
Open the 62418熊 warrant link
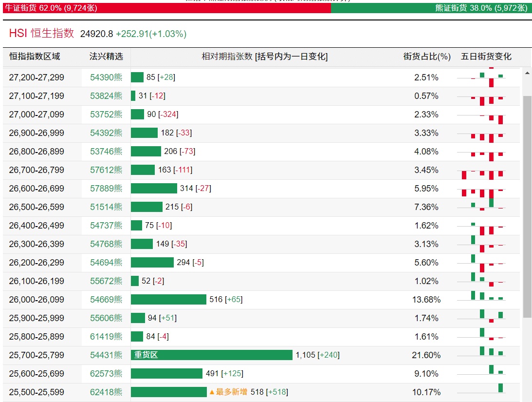(106, 392)
